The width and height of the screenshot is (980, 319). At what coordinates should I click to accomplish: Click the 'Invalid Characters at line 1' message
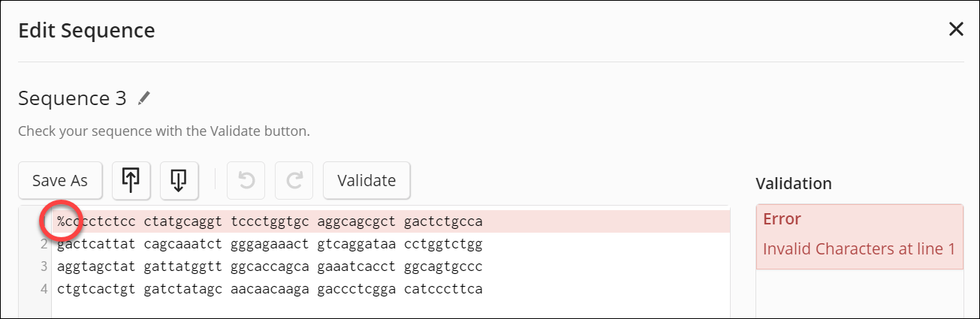(x=858, y=248)
